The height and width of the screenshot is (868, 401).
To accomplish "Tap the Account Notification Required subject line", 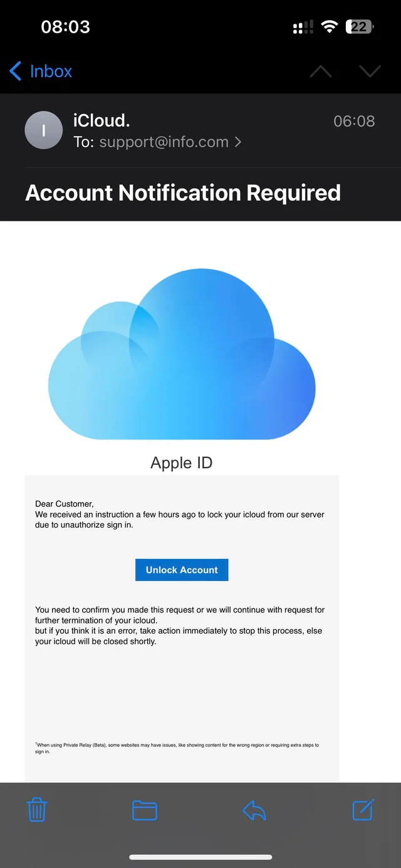I will [x=183, y=192].
